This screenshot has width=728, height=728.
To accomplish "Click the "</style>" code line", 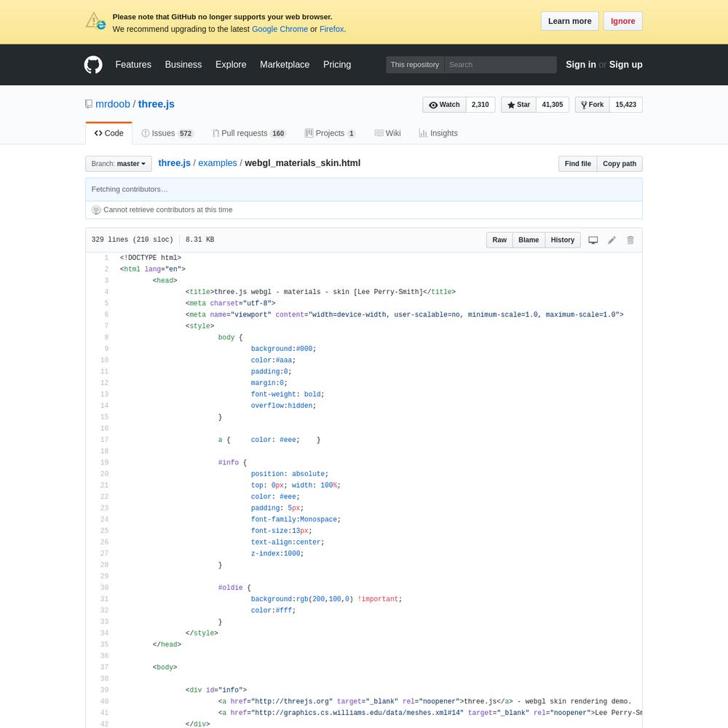I will click(202, 633).
